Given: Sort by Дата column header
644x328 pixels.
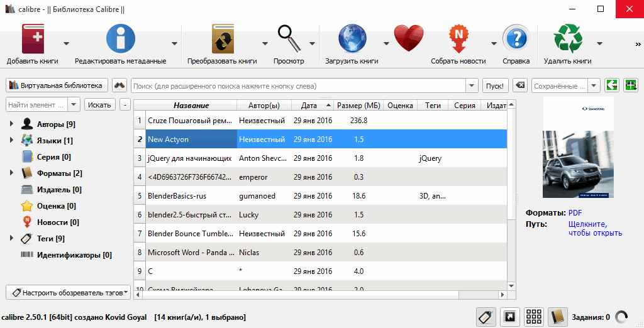Looking at the screenshot, I should [x=313, y=106].
